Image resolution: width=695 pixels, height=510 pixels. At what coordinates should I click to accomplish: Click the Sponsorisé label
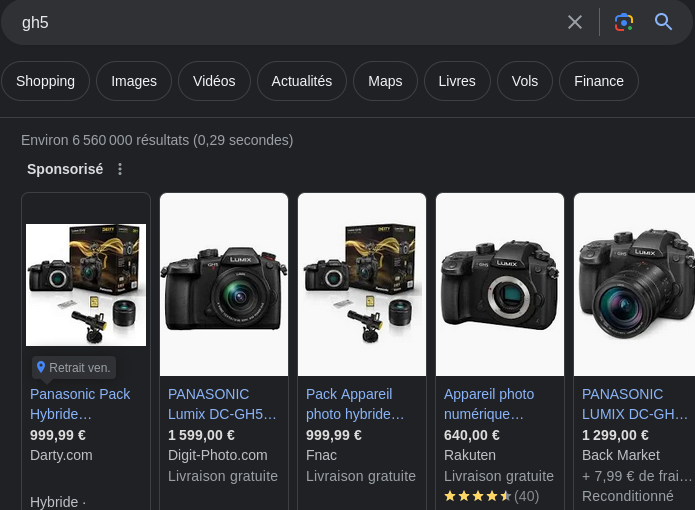65,169
